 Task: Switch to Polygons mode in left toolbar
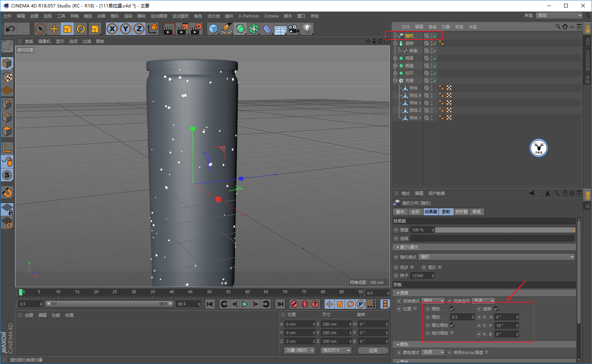coord(7,131)
